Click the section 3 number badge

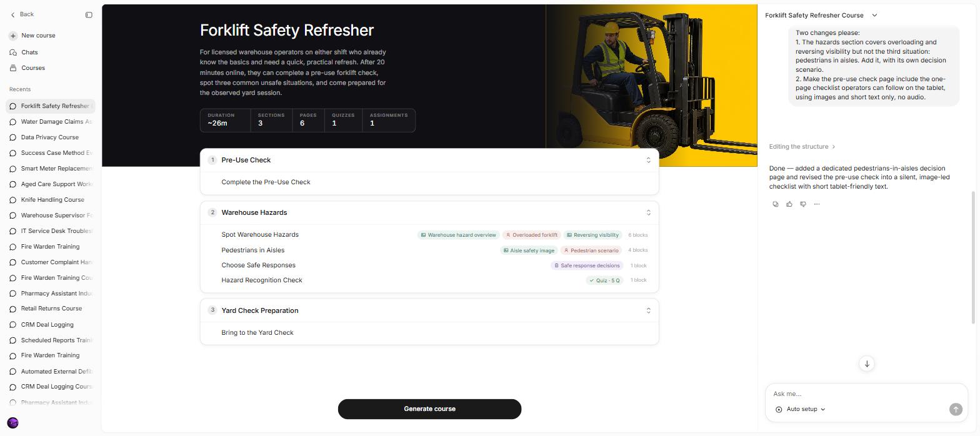tap(212, 310)
